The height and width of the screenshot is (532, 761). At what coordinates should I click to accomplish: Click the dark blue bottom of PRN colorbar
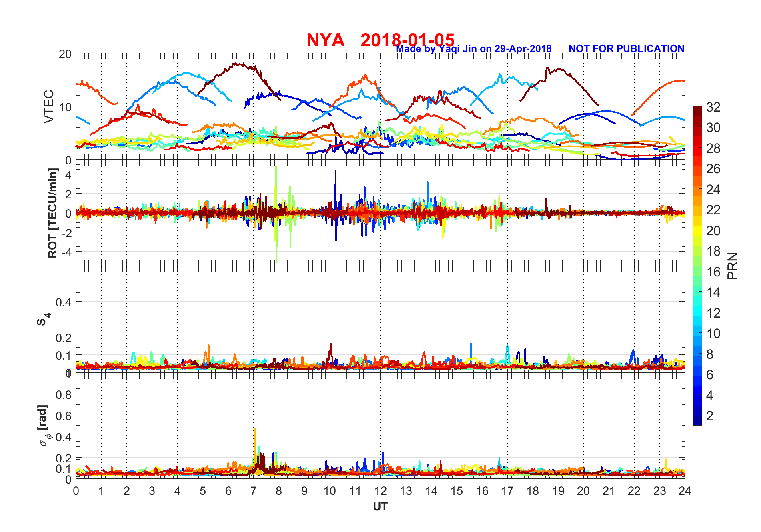(697, 421)
